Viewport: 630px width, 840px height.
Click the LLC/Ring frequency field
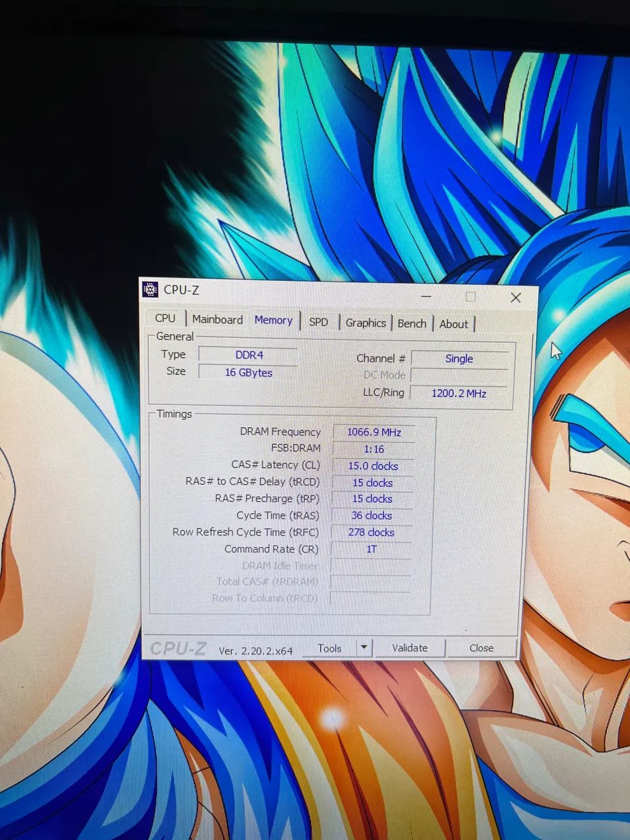coord(459,393)
